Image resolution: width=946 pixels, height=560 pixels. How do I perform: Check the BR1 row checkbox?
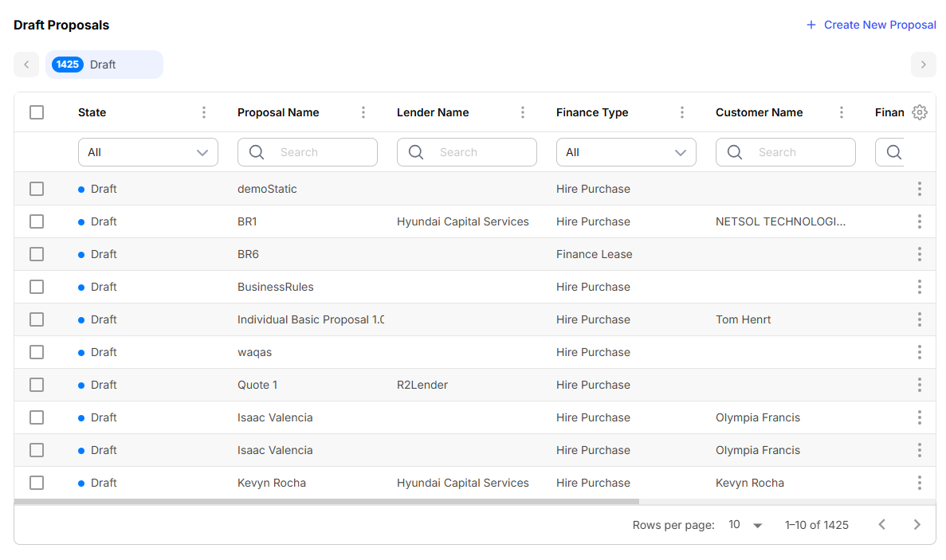click(x=37, y=221)
